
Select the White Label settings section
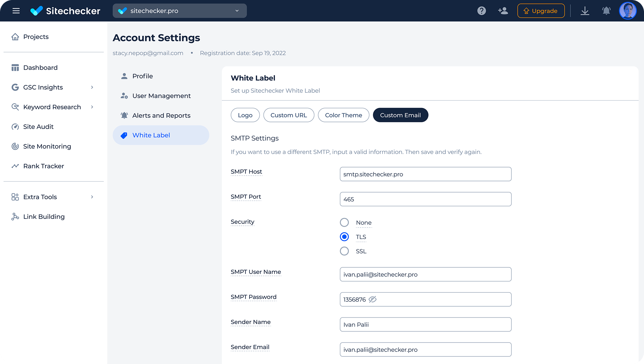pos(161,135)
